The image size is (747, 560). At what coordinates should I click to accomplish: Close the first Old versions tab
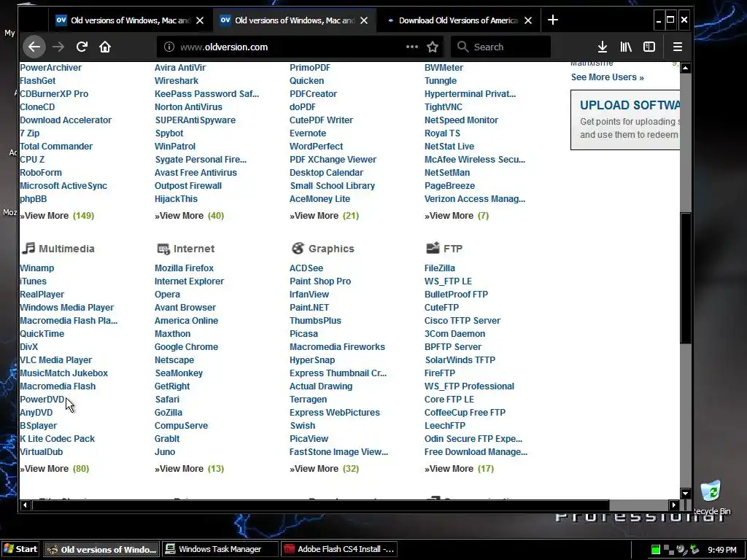200,20
